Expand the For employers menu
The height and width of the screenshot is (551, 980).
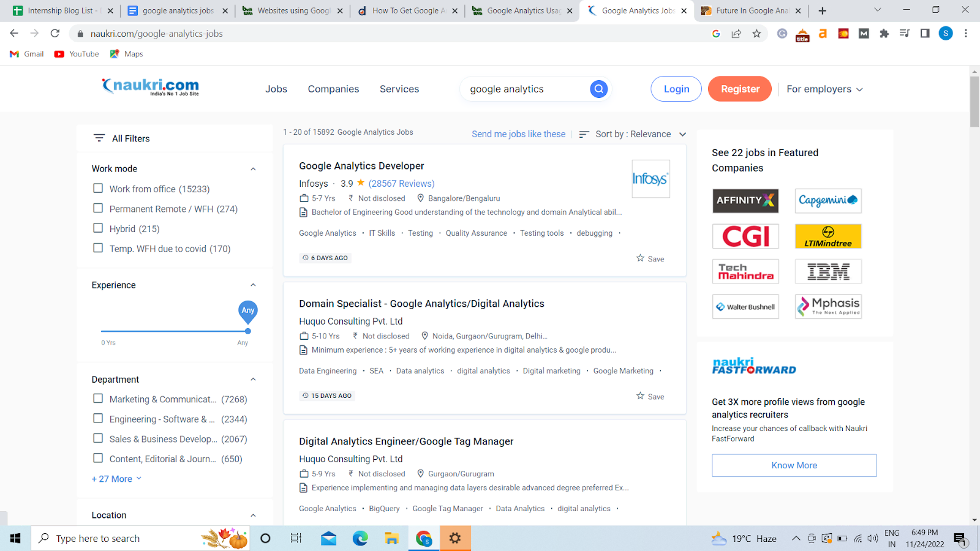pos(824,89)
